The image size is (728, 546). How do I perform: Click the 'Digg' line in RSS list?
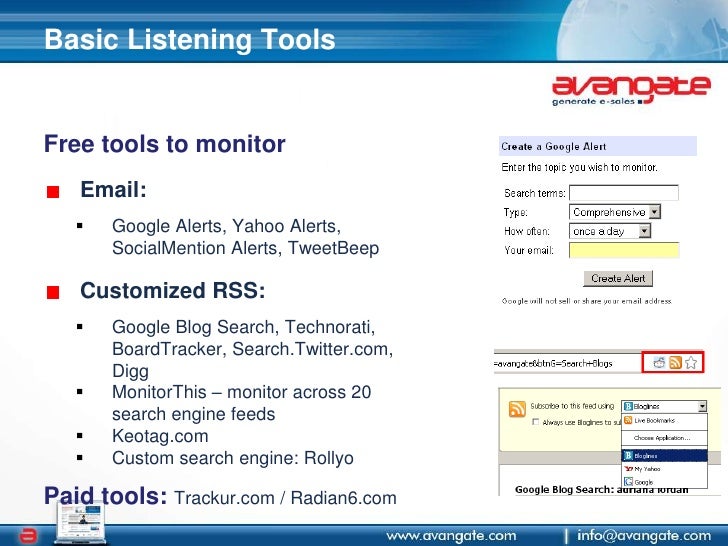tap(130, 371)
